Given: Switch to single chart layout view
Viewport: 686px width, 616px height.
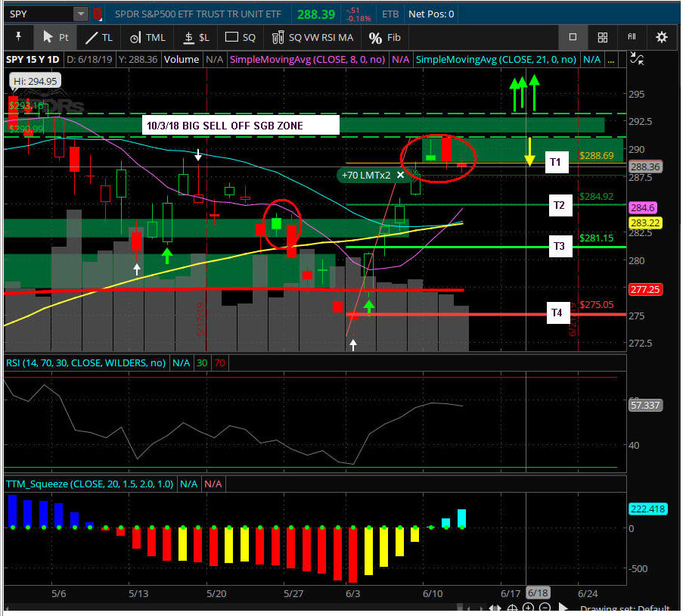Looking at the screenshot, I should [573, 37].
